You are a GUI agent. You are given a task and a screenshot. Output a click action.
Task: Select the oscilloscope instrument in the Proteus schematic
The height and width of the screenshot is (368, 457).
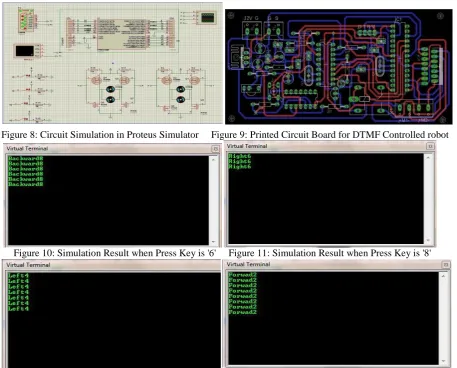tap(207, 18)
